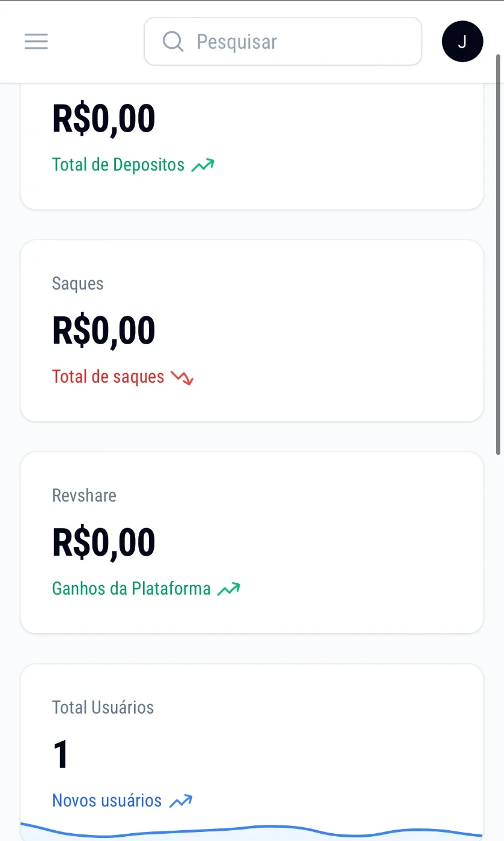Click the vertical page scrollbar
Screen dimensions: 504x841
pos(498,254)
